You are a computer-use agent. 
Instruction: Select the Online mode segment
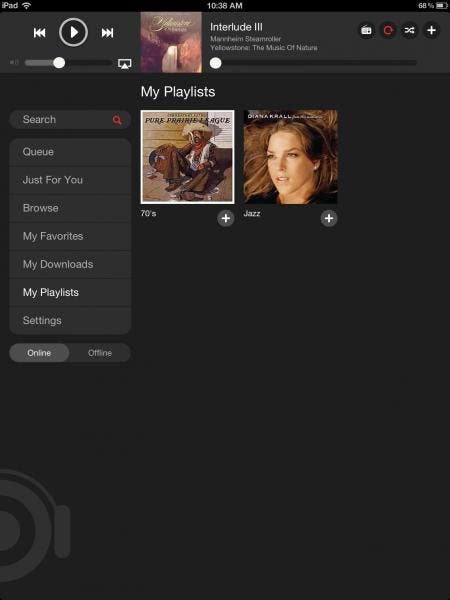click(39, 353)
